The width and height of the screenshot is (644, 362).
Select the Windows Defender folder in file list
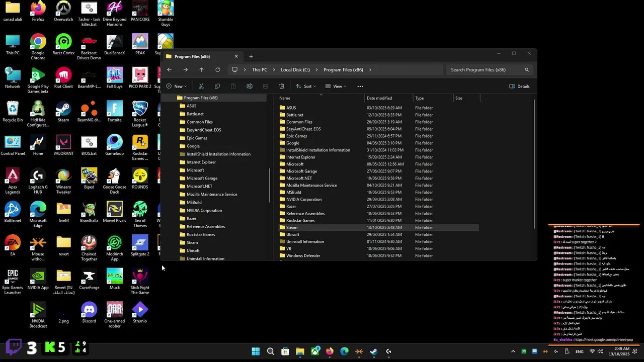377,255
